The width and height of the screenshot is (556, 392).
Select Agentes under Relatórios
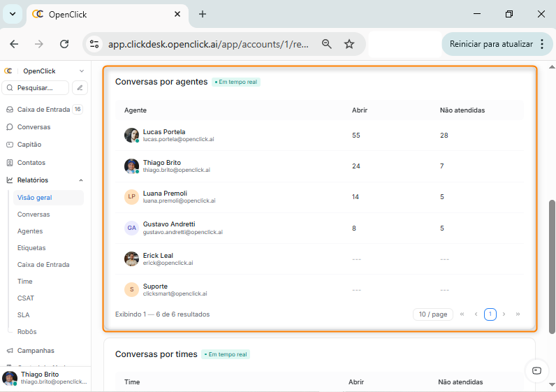click(30, 231)
